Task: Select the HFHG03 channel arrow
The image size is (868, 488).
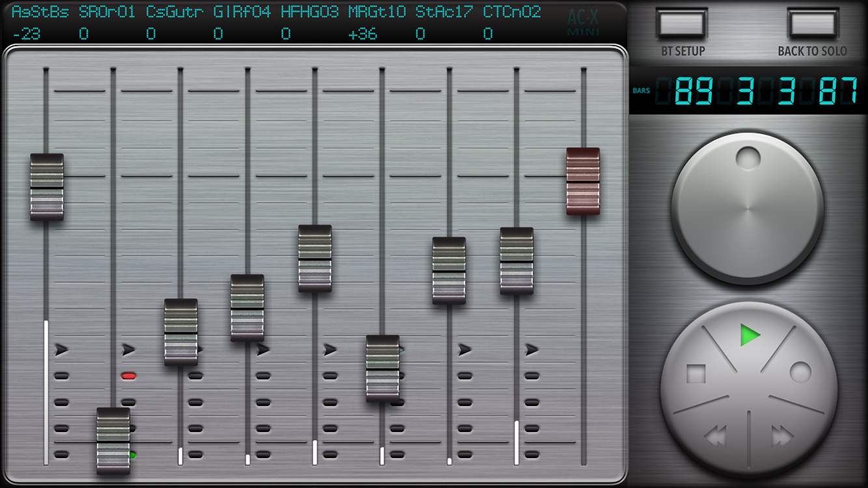Action: click(x=331, y=350)
